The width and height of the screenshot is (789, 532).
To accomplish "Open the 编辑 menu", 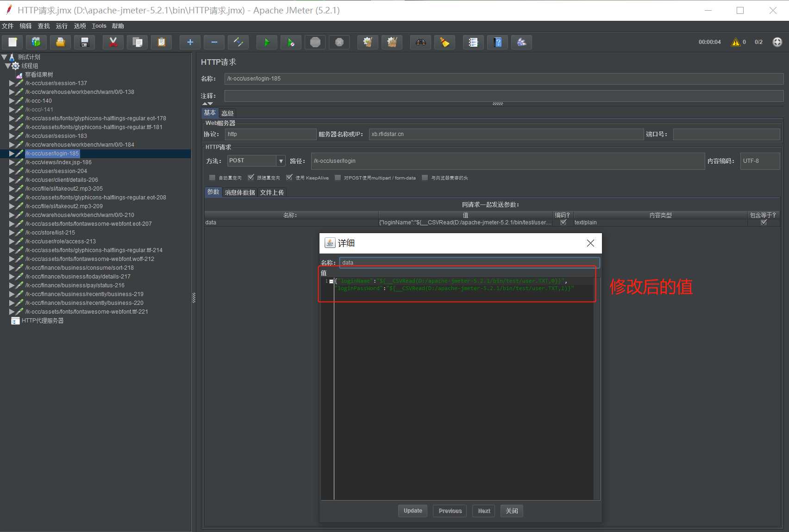I will coord(25,26).
